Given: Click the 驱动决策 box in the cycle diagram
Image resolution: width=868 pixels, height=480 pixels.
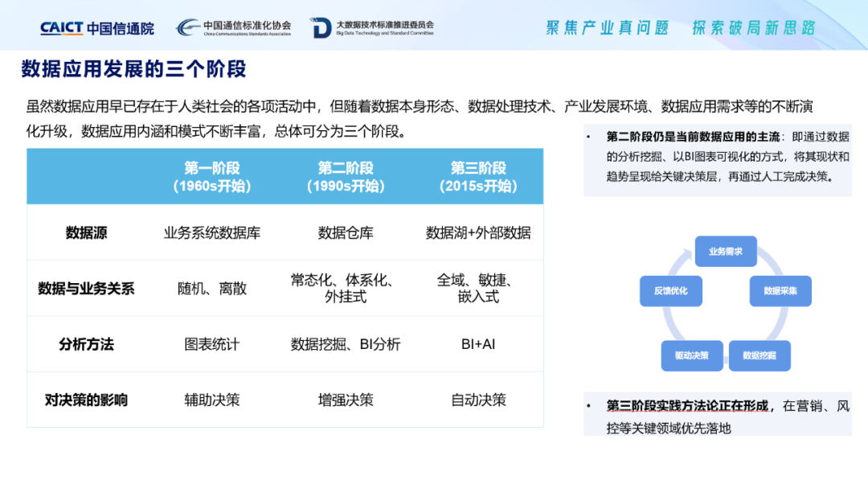Looking at the screenshot, I should click(x=691, y=355).
